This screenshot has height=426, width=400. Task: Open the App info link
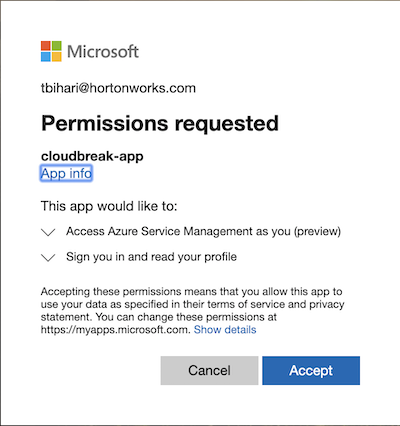[x=66, y=173]
